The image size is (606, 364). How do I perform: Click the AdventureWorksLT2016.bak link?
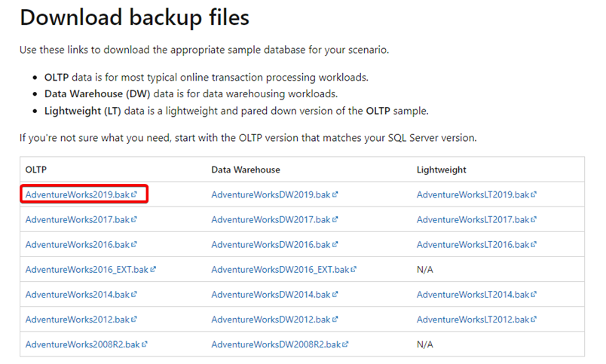473,245
